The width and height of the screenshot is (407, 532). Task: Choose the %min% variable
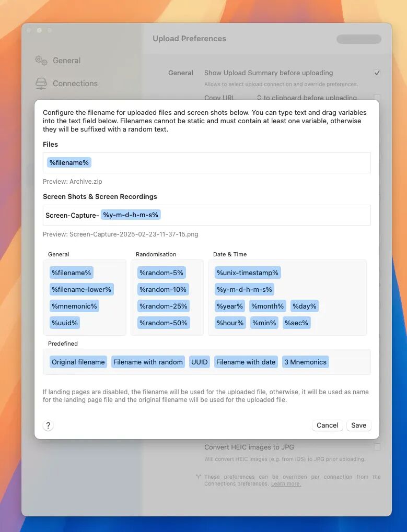pos(264,323)
